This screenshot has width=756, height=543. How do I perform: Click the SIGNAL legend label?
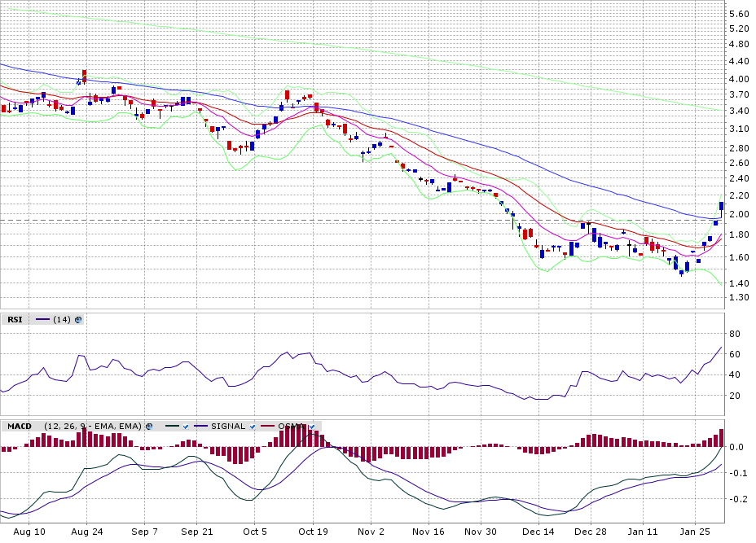click(x=228, y=426)
